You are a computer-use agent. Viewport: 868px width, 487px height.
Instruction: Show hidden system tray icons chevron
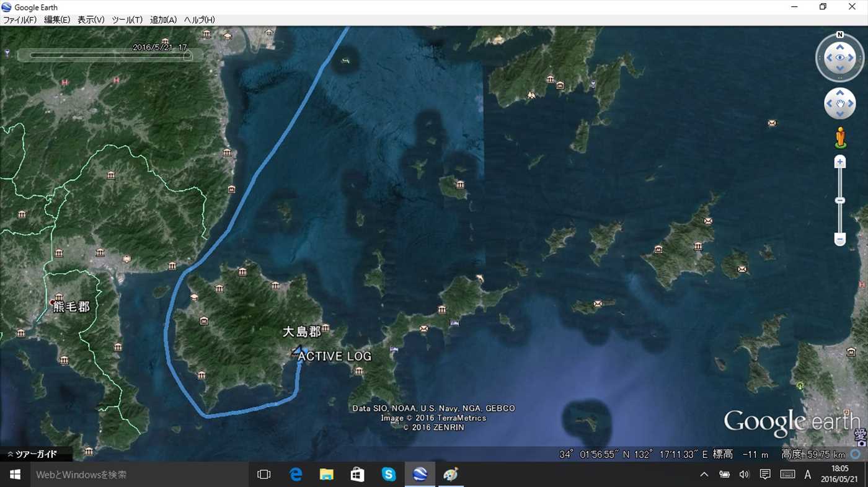point(704,475)
